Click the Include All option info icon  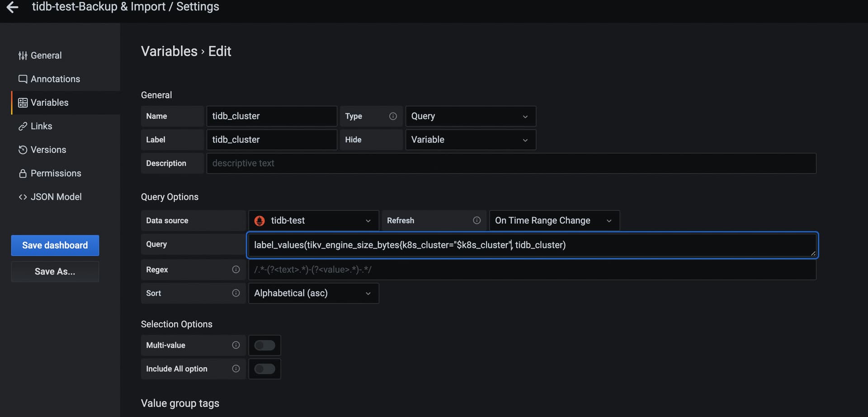click(236, 369)
